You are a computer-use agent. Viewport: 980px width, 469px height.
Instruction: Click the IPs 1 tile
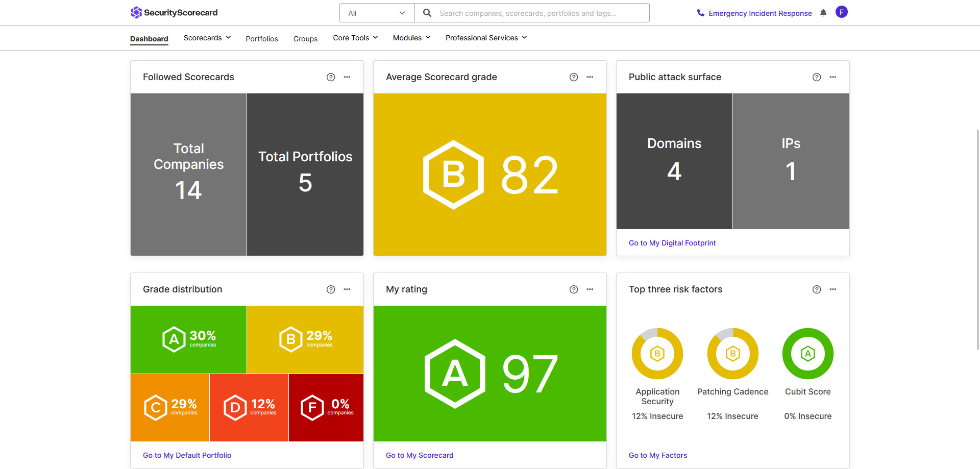point(791,161)
